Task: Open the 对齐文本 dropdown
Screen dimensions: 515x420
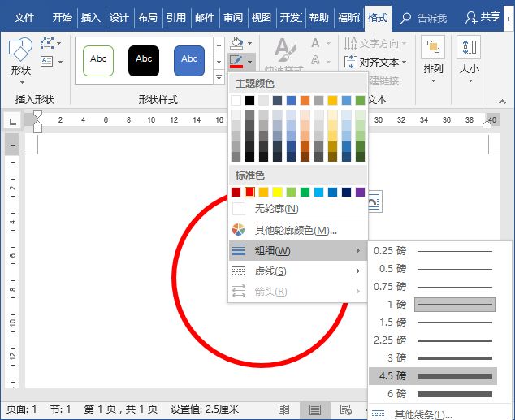Action: tap(376, 62)
